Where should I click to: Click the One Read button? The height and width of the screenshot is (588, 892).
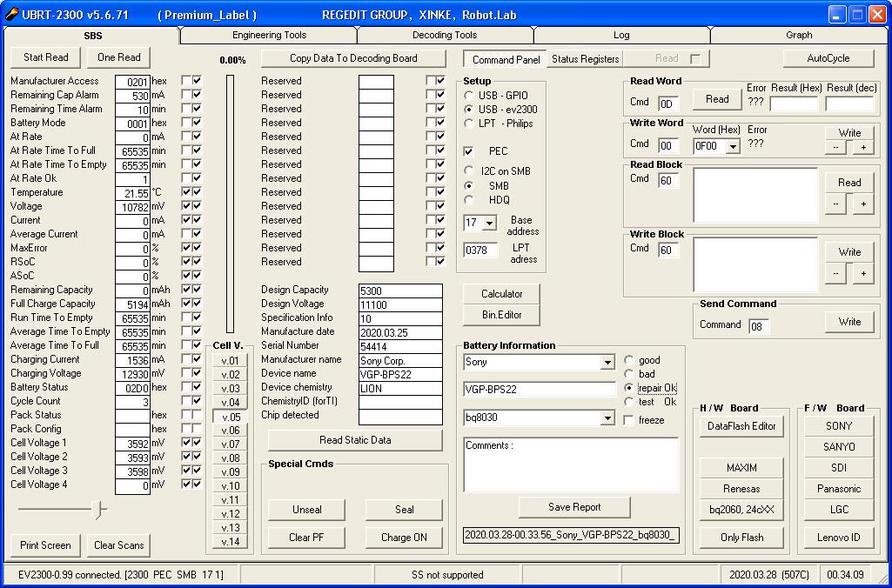click(x=118, y=57)
